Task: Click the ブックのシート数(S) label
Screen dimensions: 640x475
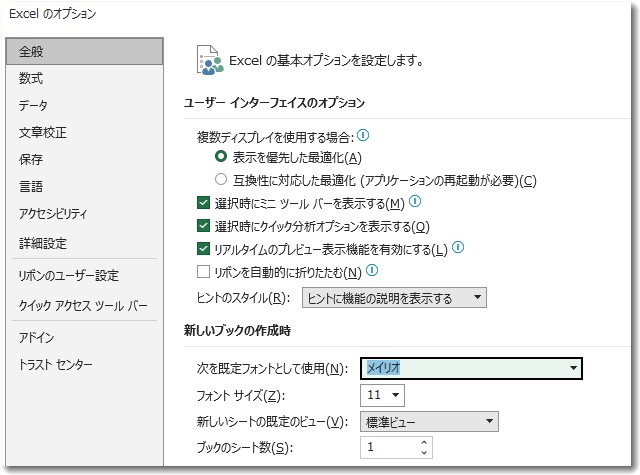Action: point(245,448)
